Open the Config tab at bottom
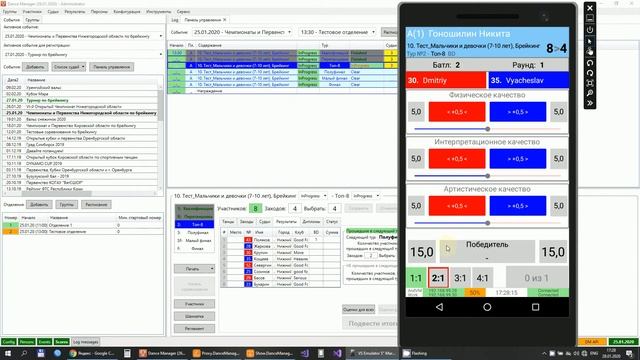 pyautogui.click(x=9, y=342)
